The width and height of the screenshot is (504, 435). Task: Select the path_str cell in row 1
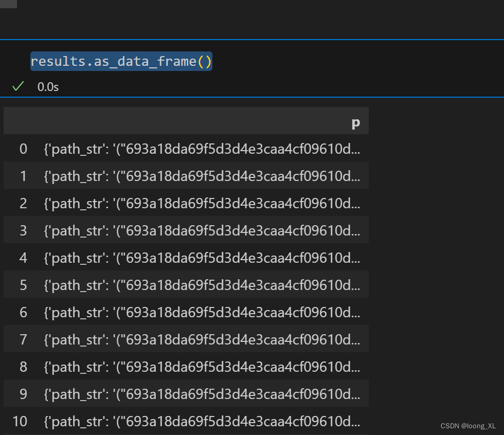202,176
